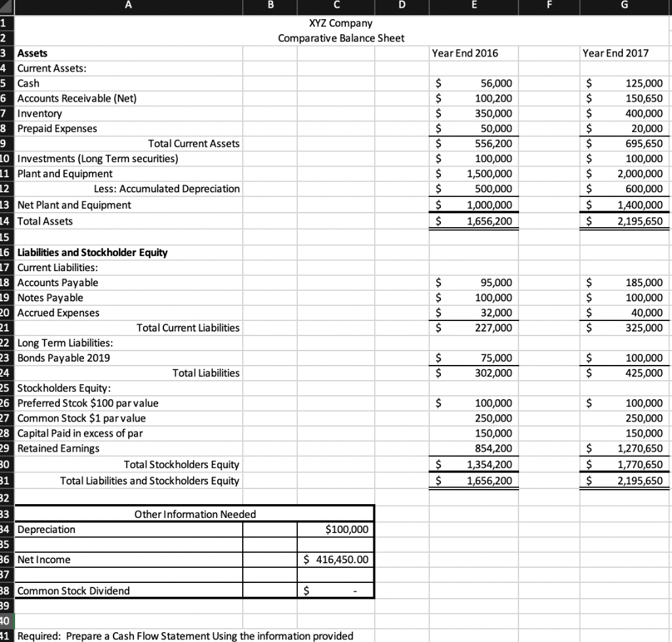Click the Year End 2016 heading cell
Viewport: 672px width, 642px height.
(x=474, y=53)
